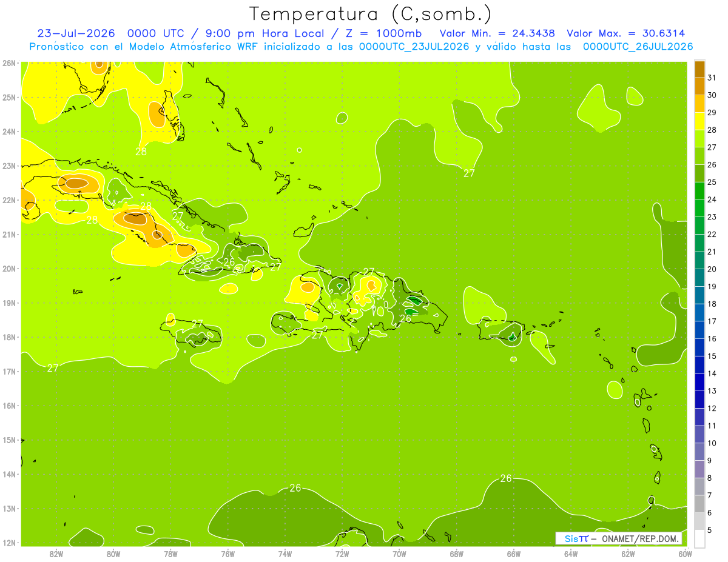The image size is (728, 562).
Task: Click the 72W longitude axis label
Action: click(342, 554)
